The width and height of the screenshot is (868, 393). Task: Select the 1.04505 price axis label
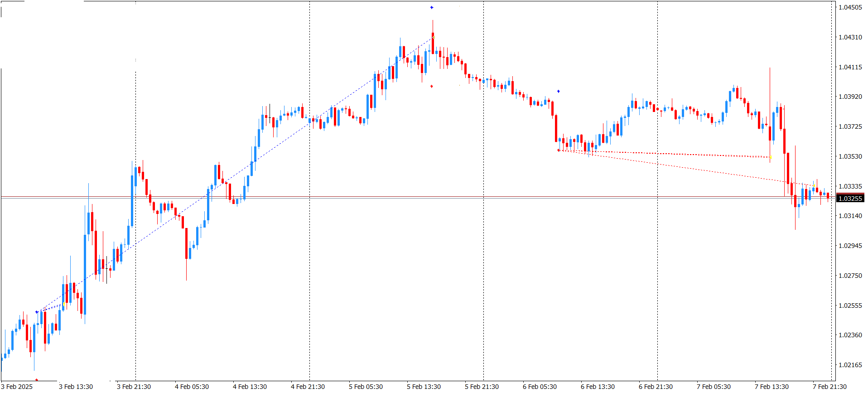850,7
